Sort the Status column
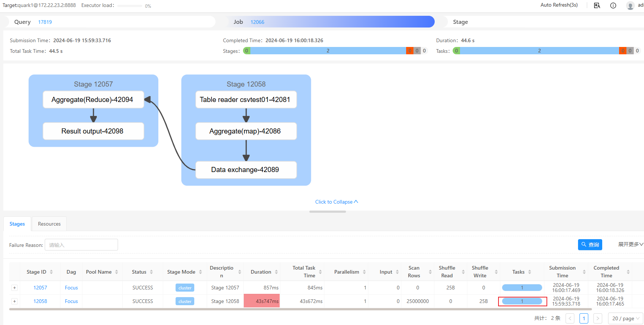The width and height of the screenshot is (644, 325). [151, 272]
